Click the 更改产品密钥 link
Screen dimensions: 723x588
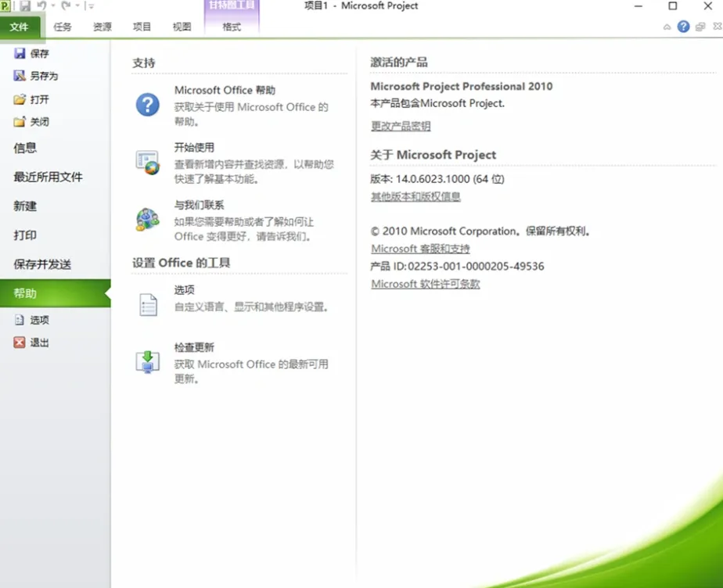pos(401,126)
